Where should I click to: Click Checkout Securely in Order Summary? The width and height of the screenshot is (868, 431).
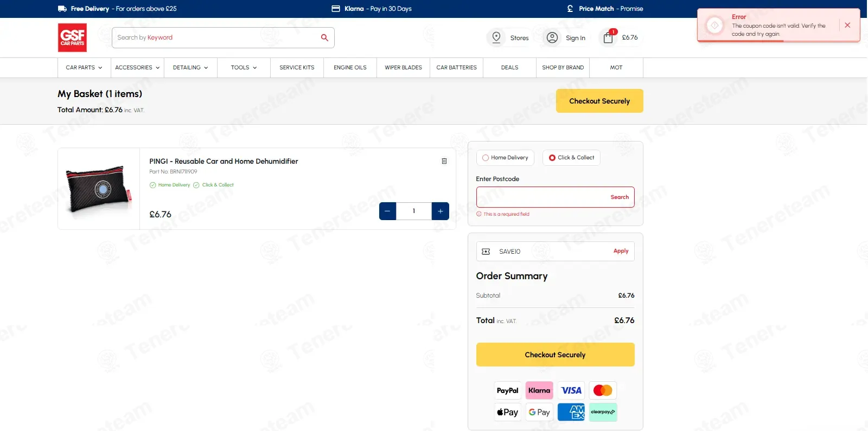click(x=555, y=355)
